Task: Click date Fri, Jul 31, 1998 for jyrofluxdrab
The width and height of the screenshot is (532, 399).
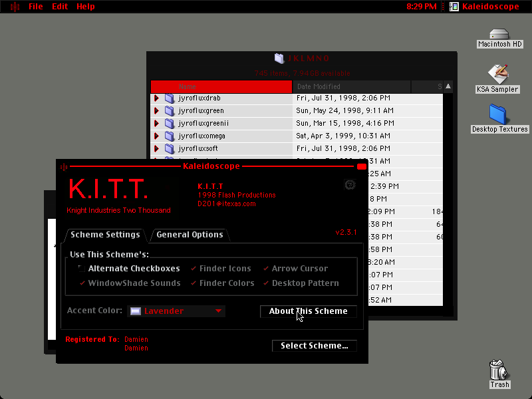Action: pos(343,98)
